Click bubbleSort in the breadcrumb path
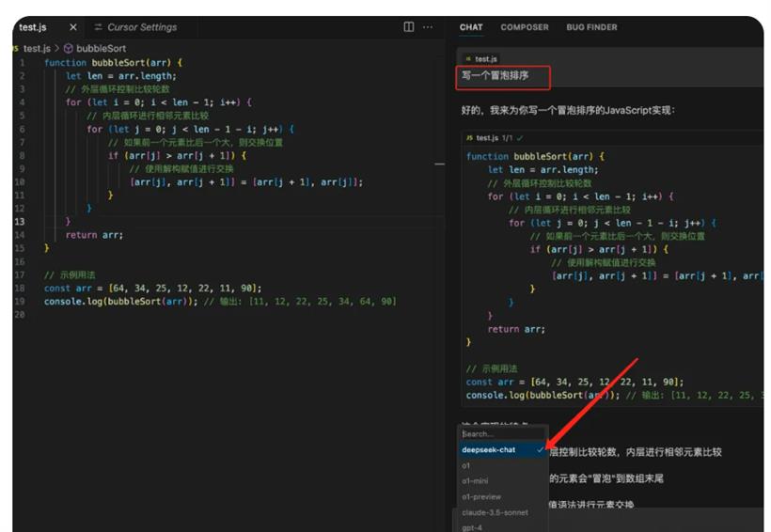Screen dimensions: 771x532 coord(101,48)
